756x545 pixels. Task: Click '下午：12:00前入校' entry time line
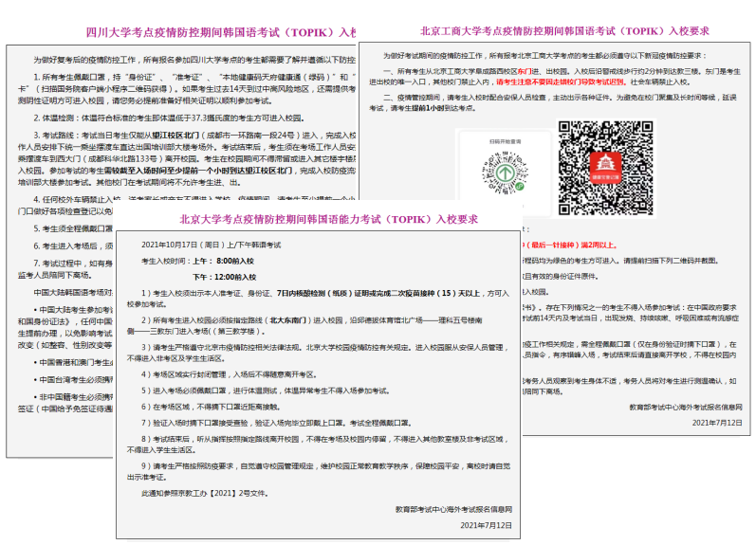(x=224, y=277)
